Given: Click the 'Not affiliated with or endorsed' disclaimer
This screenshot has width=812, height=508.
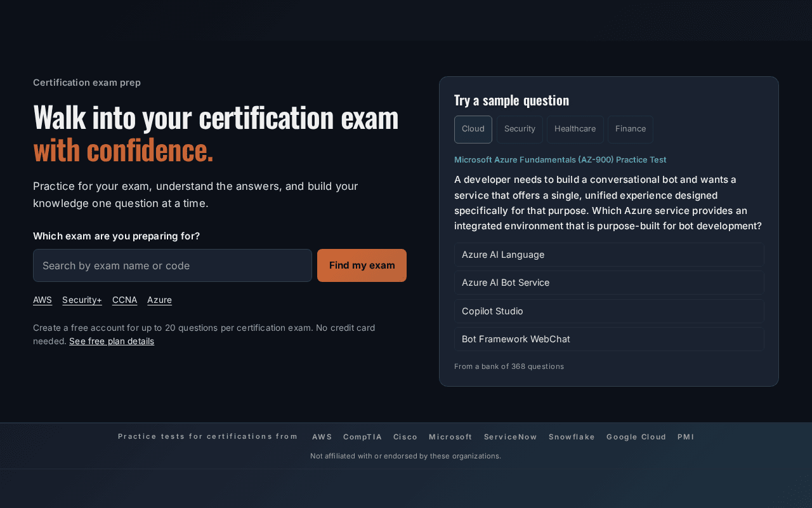Looking at the screenshot, I should [405, 456].
